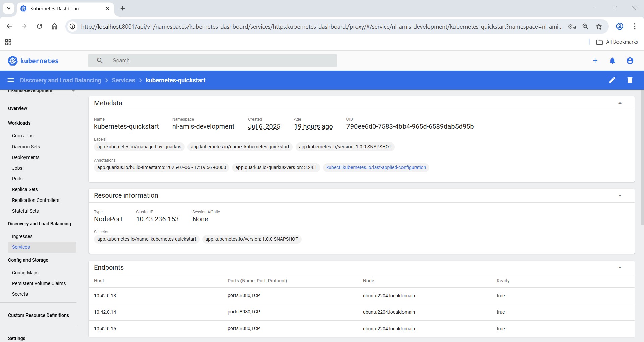Edit the service with the pencil icon
644x342 pixels.
(612, 80)
